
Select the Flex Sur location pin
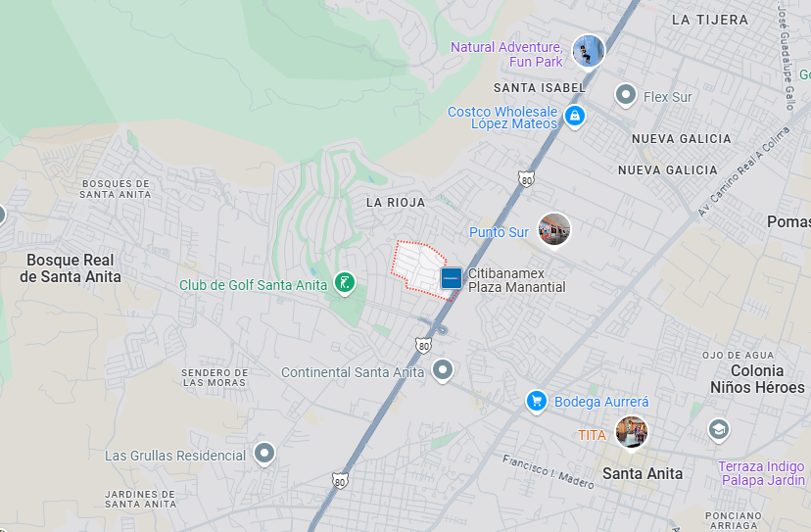(625, 95)
